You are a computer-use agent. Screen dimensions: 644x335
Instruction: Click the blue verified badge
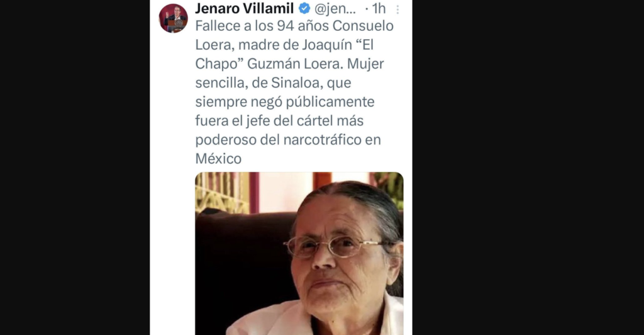tap(304, 8)
